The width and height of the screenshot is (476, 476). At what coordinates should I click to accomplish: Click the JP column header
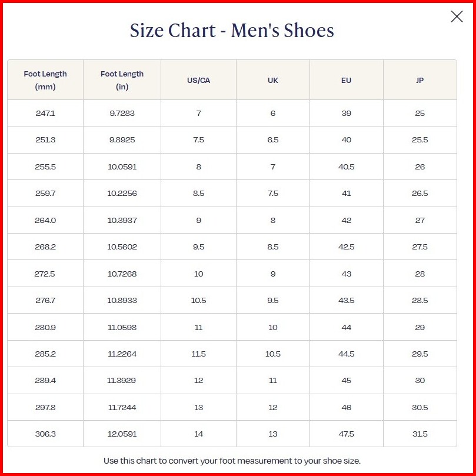420,81
